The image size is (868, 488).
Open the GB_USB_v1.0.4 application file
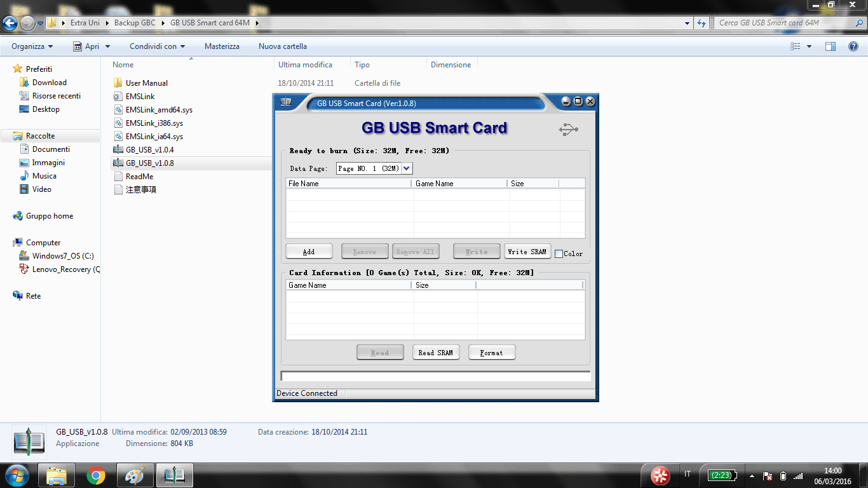149,150
